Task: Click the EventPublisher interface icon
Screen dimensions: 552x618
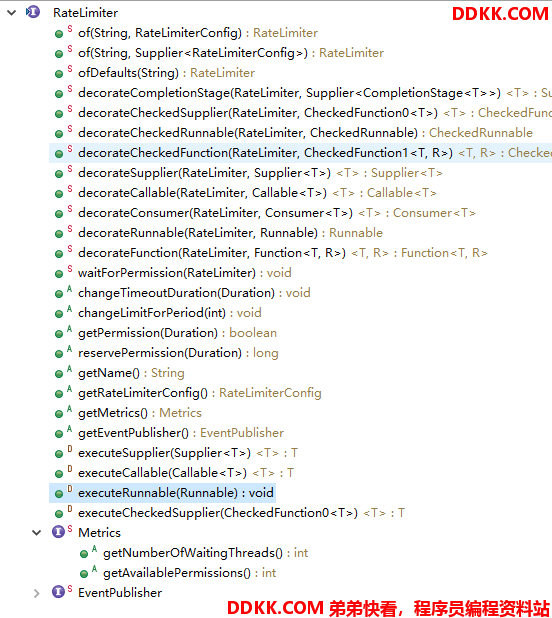Action: click(58, 592)
